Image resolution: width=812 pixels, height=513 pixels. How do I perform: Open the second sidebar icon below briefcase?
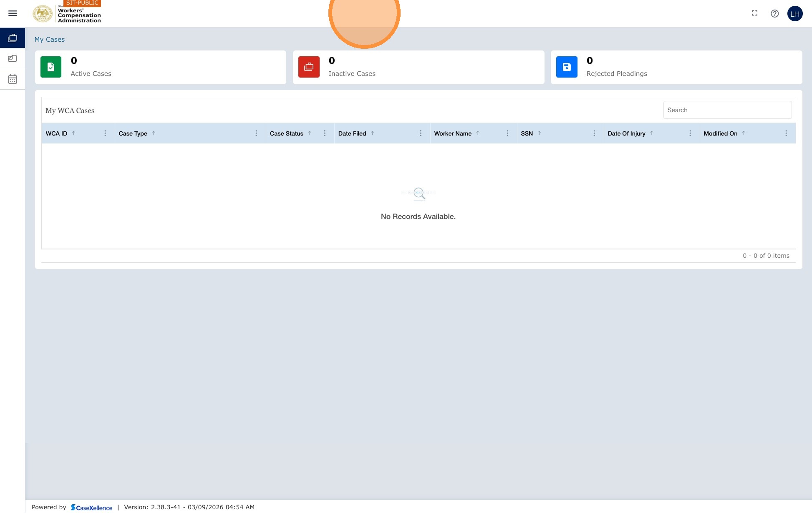pyautogui.click(x=13, y=58)
